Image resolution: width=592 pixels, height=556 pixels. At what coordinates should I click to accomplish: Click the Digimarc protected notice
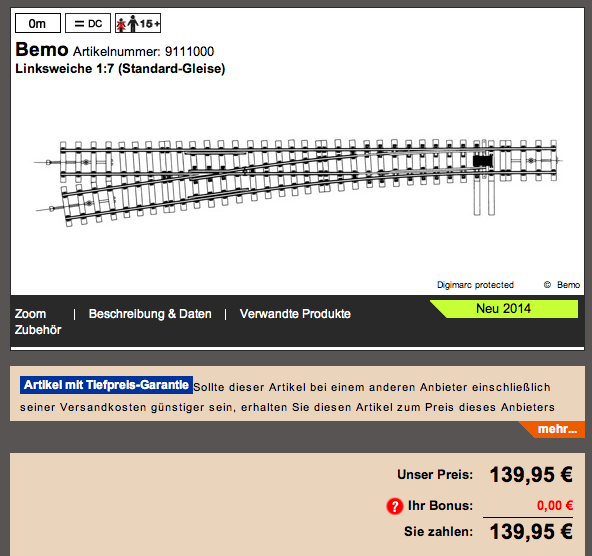tap(475, 285)
